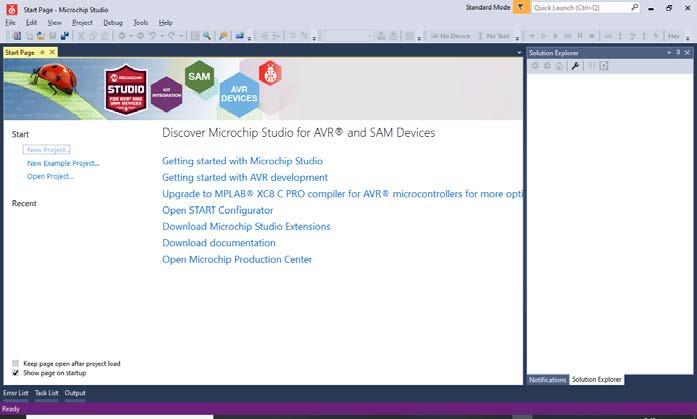Click the New Project toolbar icon
This screenshot has height=419, width=697.
pyautogui.click(x=17, y=36)
